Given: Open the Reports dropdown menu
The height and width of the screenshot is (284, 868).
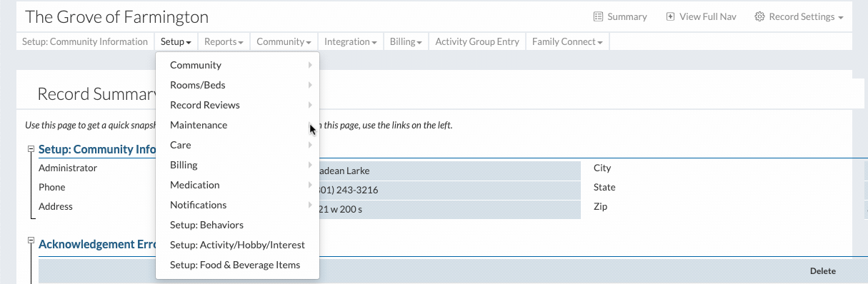Looking at the screenshot, I should [224, 41].
